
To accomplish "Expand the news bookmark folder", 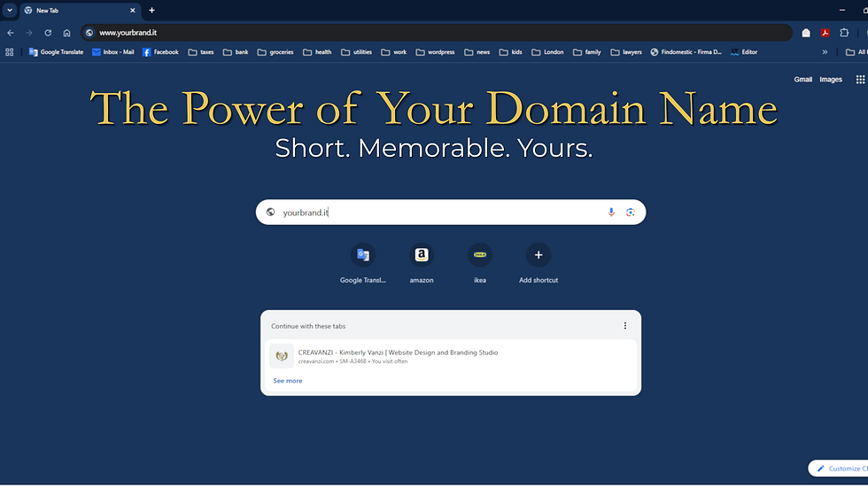I will coord(477,52).
